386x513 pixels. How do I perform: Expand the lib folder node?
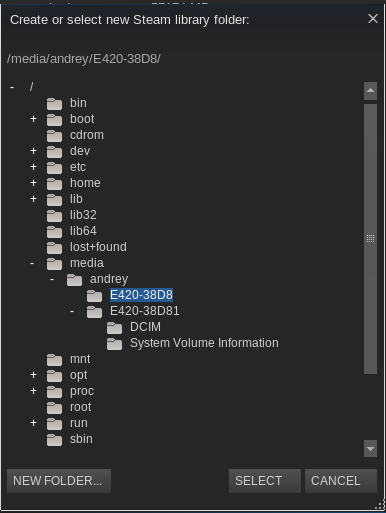point(33,199)
